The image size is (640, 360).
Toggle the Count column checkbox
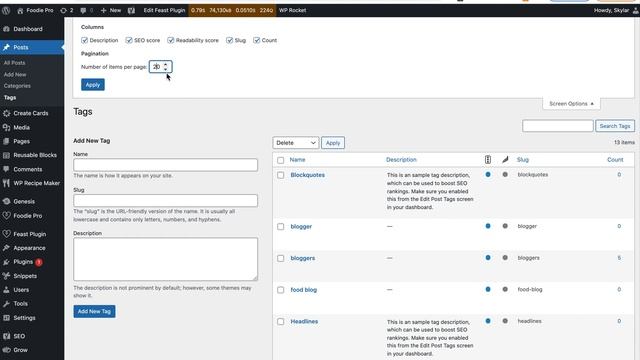[256, 40]
